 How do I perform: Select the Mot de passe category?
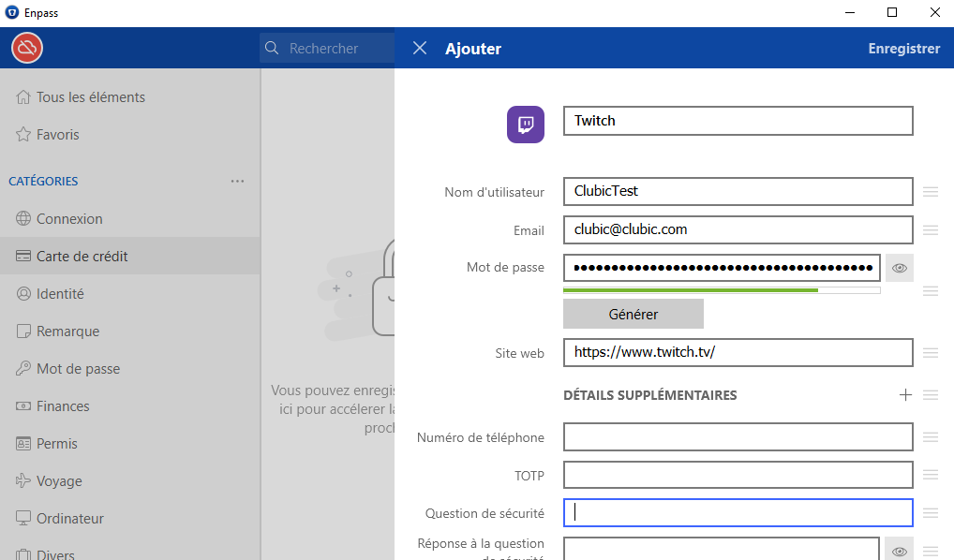(130, 368)
